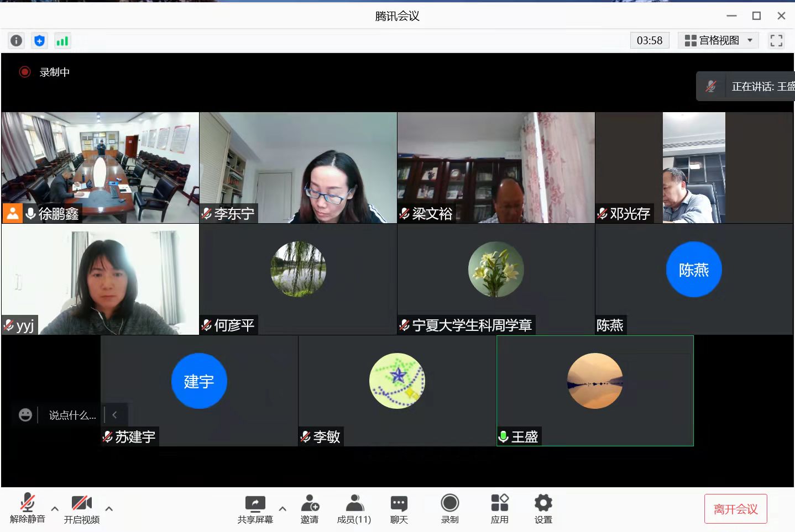Image resolution: width=795 pixels, height=532 pixels.
Task: Click the 说点什么 chat input box
Action: tap(72, 415)
